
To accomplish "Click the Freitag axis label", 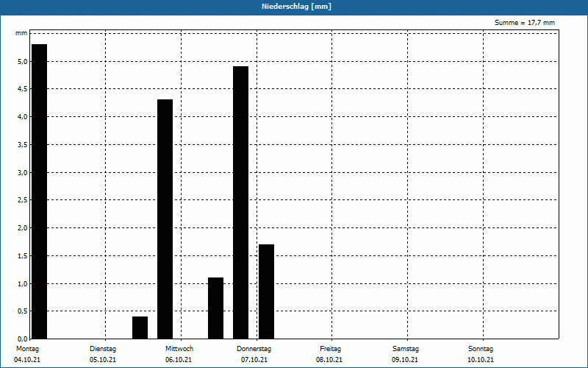I will click(x=330, y=349).
